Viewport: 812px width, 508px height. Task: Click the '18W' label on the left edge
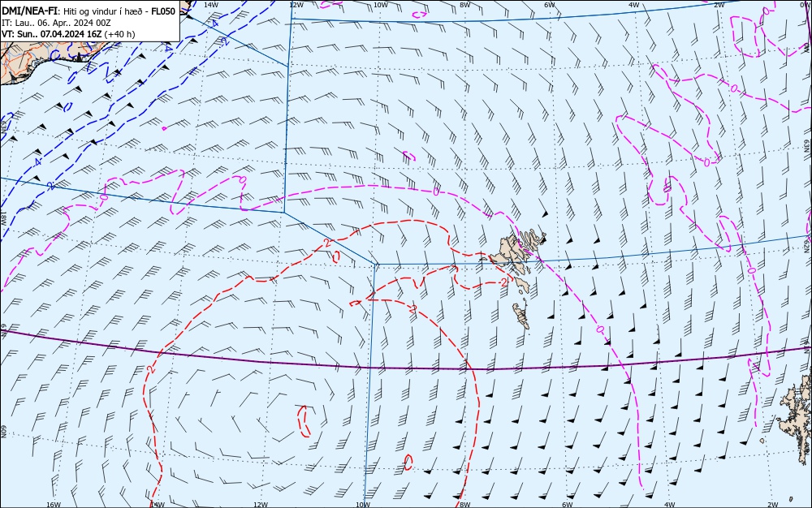3,217
